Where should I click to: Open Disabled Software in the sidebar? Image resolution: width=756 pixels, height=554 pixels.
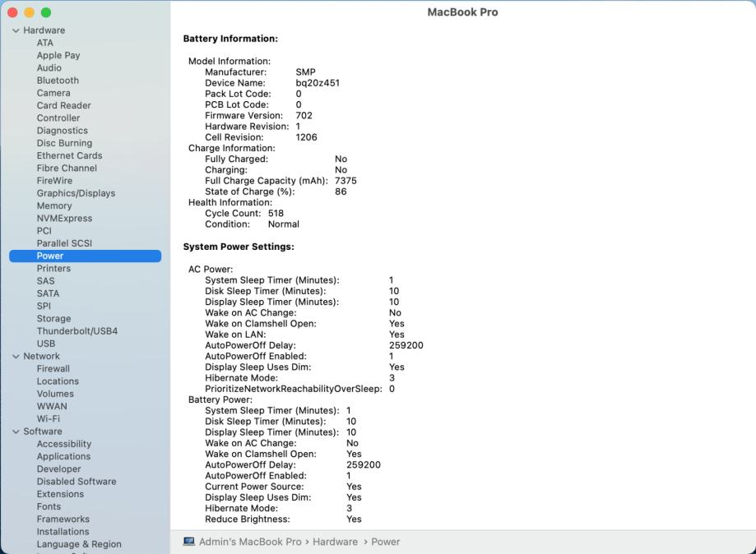pos(77,482)
